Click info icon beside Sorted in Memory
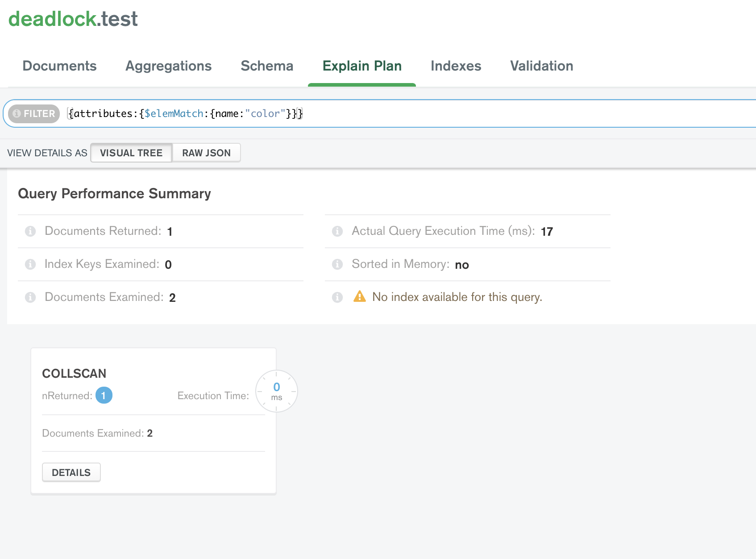Image resolution: width=756 pixels, height=559 pixels. [x=337, y=264]
